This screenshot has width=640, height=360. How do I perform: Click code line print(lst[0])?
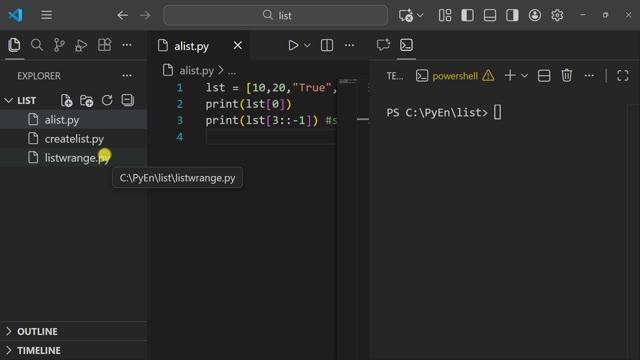coord(249,104)
